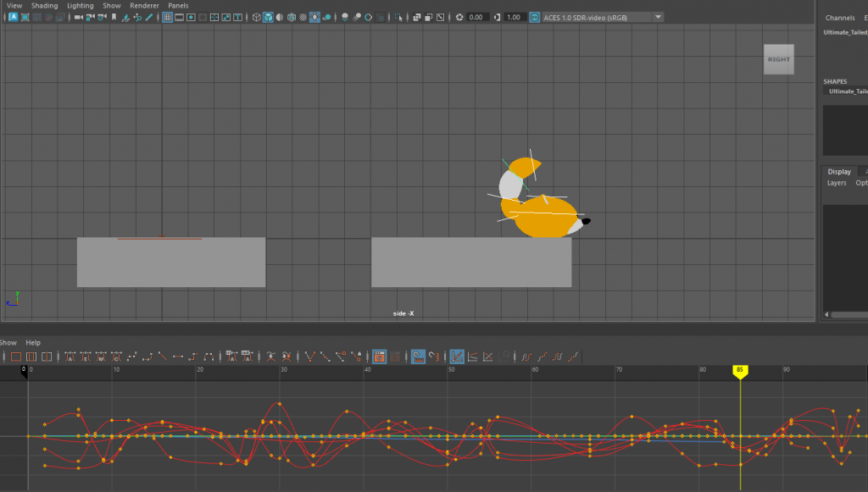
Task: Apply Stepped tangents icon
Action: 192,357
